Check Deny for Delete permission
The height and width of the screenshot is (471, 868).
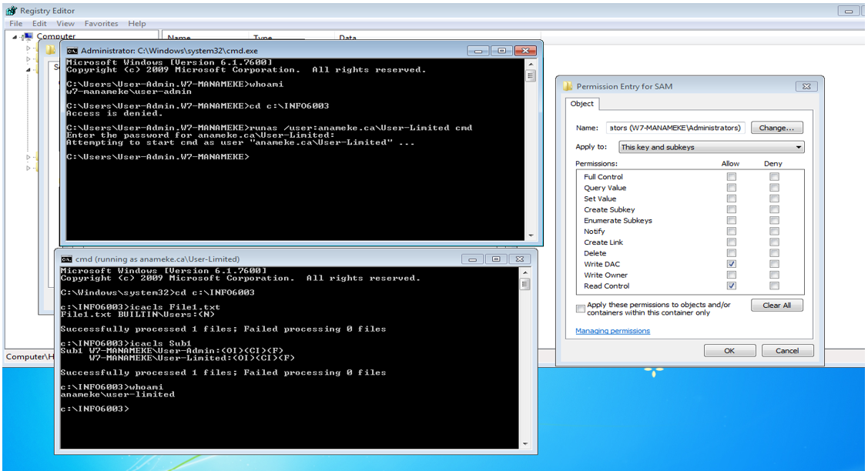pos(773,252)
